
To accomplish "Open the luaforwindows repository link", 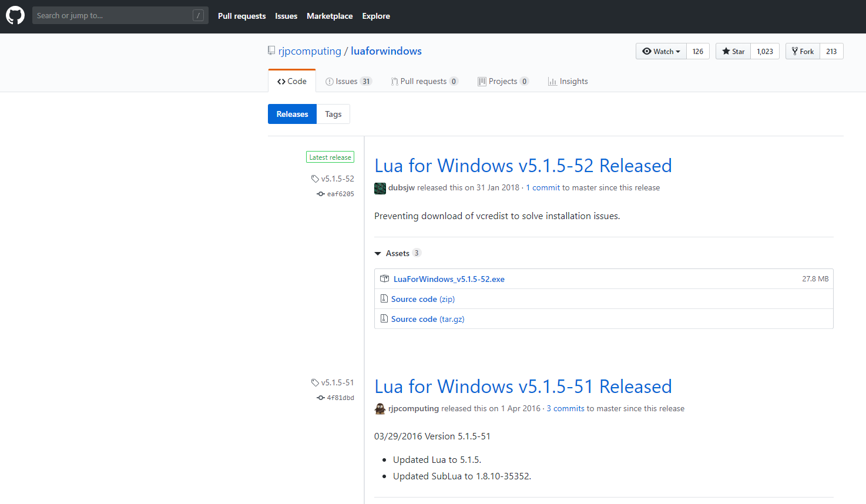I will point(386,51).
